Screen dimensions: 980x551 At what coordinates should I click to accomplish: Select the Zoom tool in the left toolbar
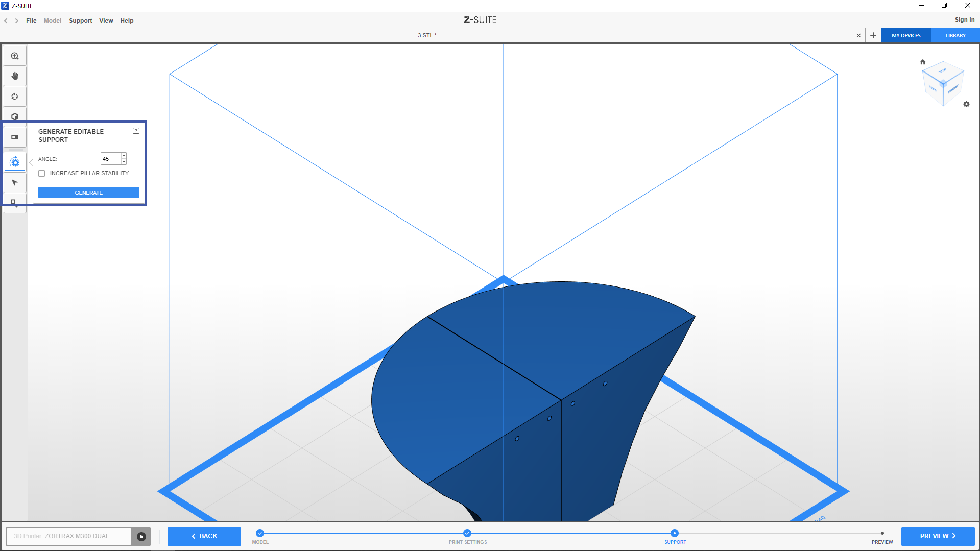[x=15, y=56]
